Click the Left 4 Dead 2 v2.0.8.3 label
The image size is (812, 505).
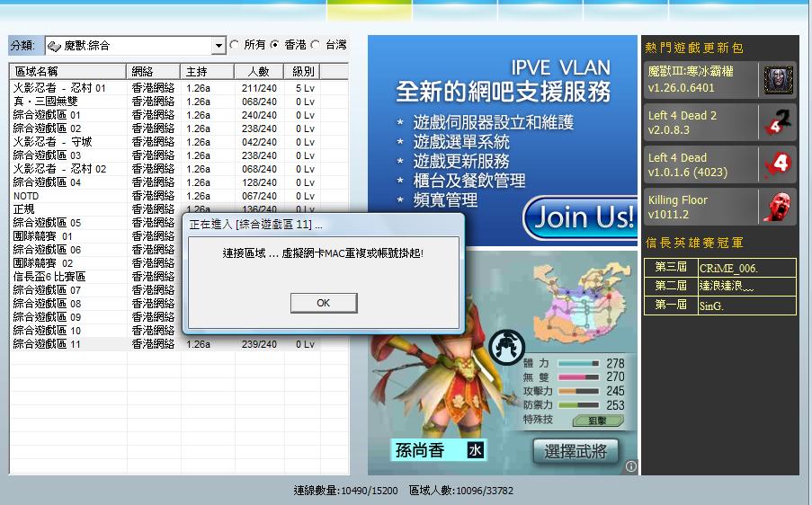tap(682, 122)
